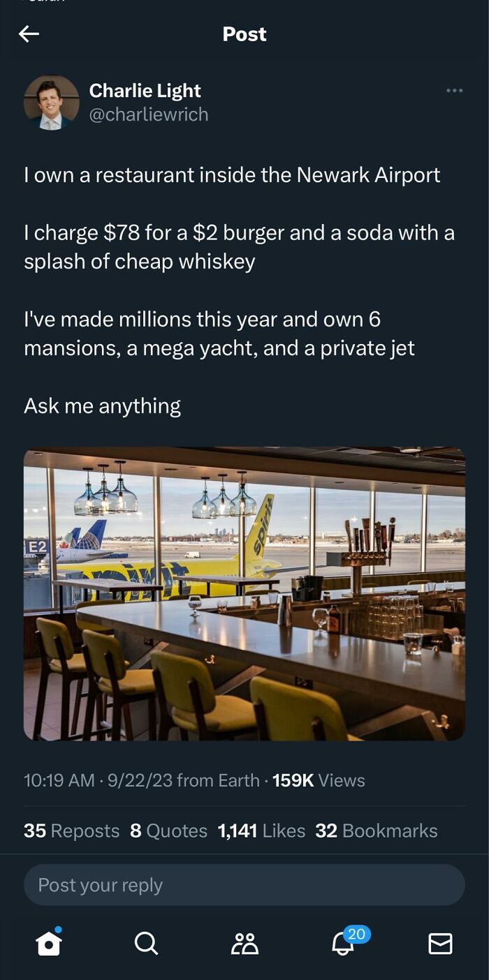Tap the 'Post your reply' field
Image resolution: width=489 pixels, height=980 pixels.
[244, 884]
